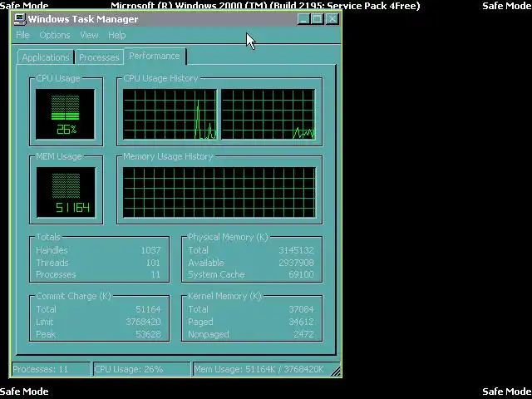Click the Processes value 11 in Totals

(x=155, y=274)
